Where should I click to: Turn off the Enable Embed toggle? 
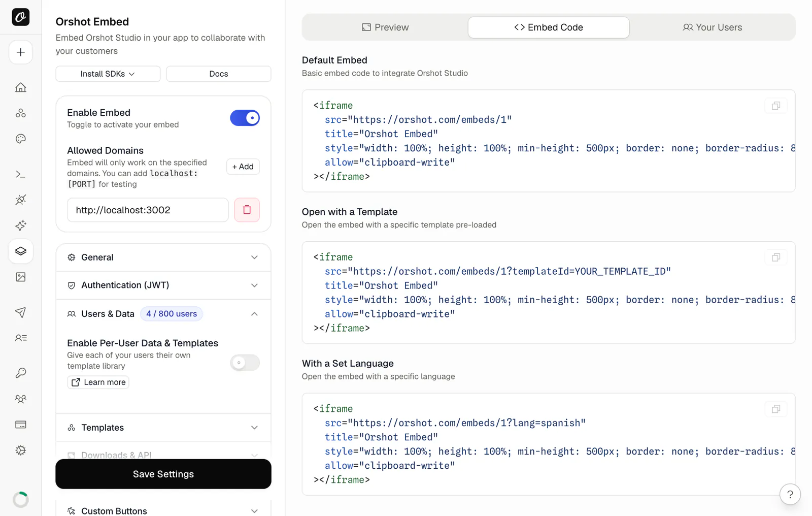[245, 118]
